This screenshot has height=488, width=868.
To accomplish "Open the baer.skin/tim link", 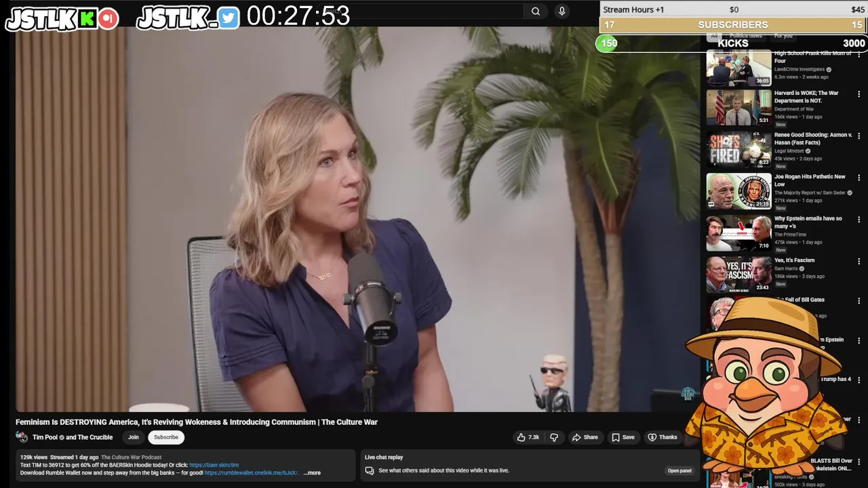I will pyautogui.click(x=214, y=465).
